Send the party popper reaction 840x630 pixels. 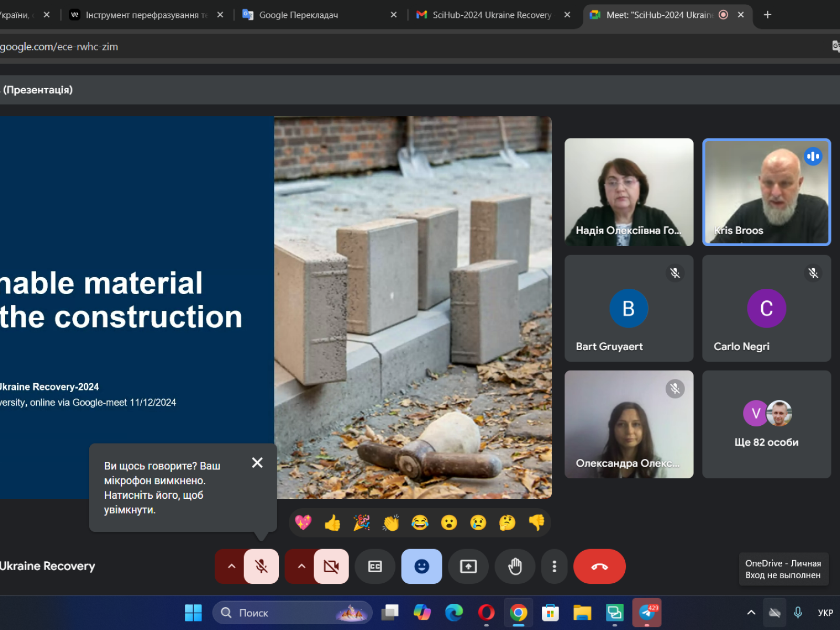tap(362, 522)
